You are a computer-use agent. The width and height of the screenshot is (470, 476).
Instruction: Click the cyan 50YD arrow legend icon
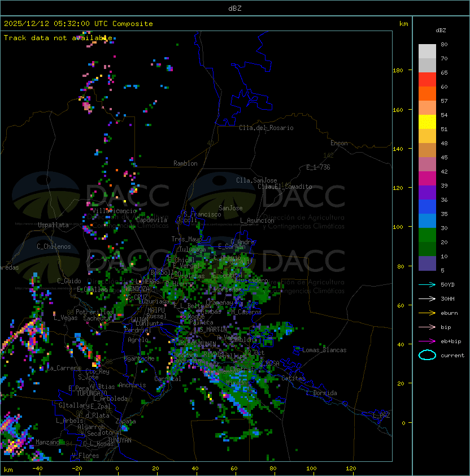click(x=427, y=284)
